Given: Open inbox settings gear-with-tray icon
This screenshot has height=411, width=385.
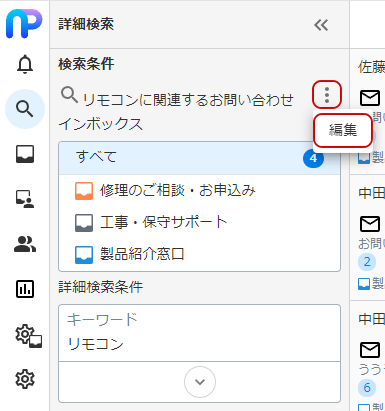Looking at the screenshot, I should tap(28, 336).
